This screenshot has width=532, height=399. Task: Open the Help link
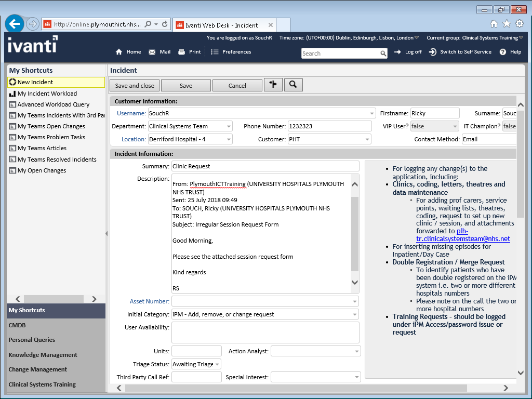click(510, 52)
